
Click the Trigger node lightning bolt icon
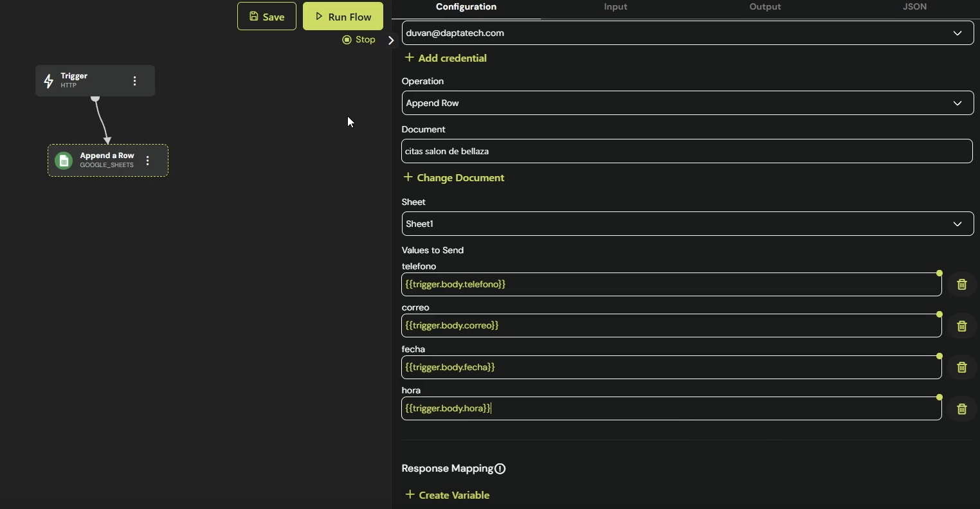click(49, 81)
